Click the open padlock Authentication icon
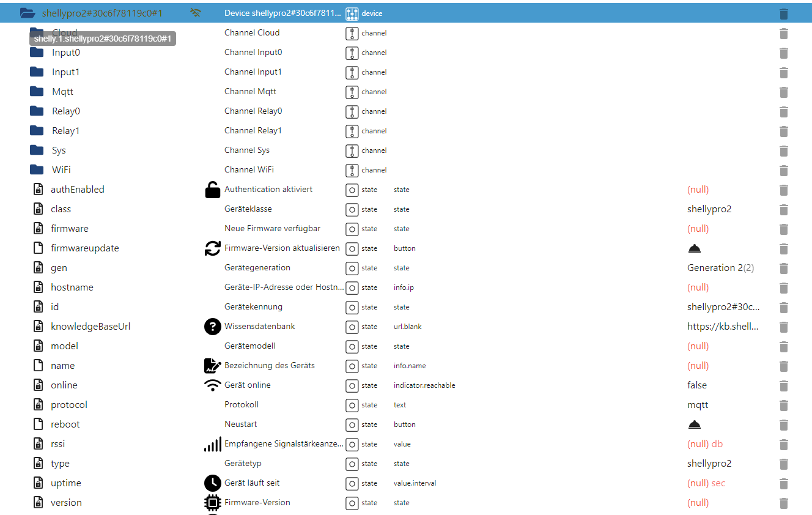This screenshot has height=515, width=812. 212,190
